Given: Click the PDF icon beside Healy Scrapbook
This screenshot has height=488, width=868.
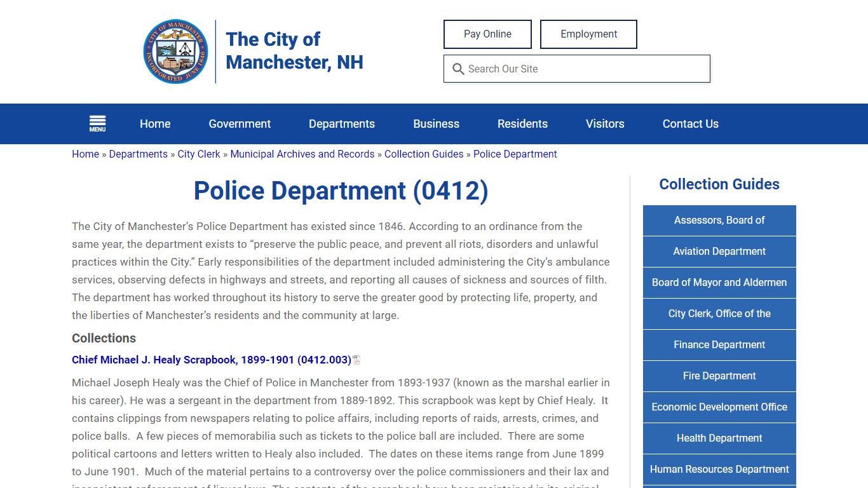Looking at the screenshot, I should coord(356,360).
